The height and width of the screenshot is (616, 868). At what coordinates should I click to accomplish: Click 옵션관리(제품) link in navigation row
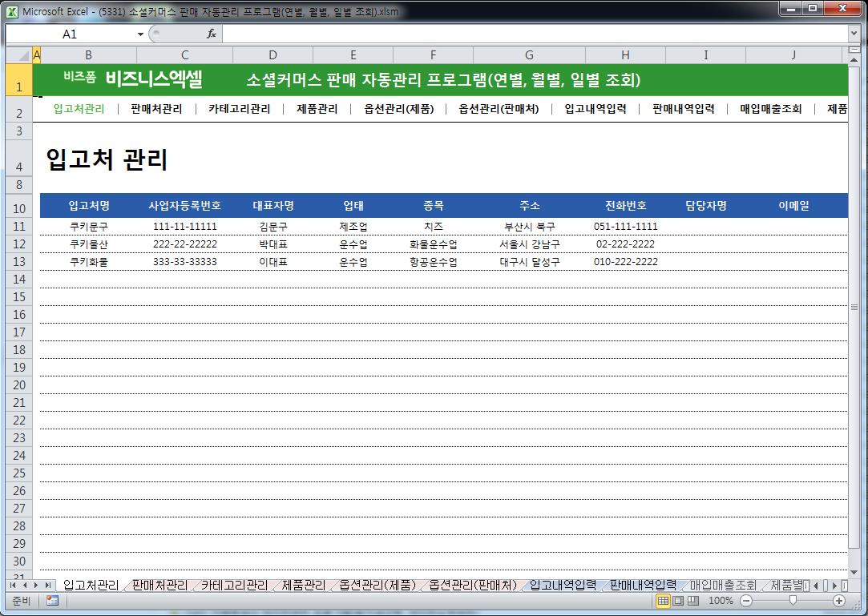pyautogui.click(x=399, y=108)
